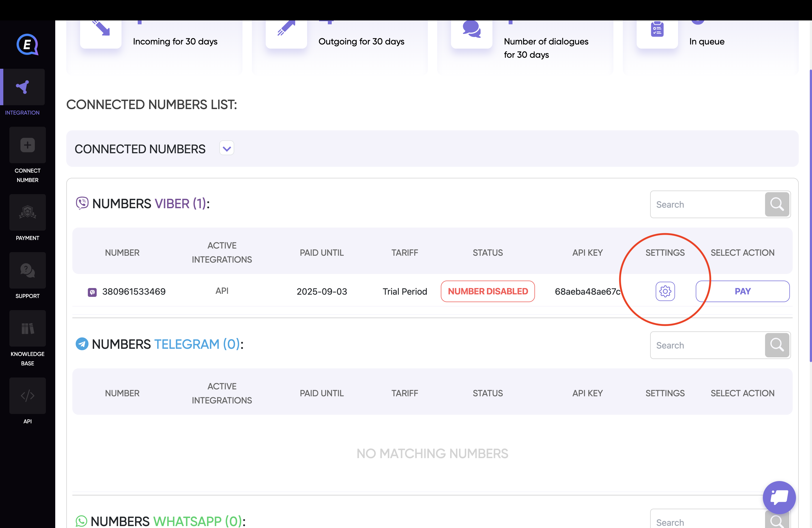
Task: Click the NUMBER DISABLED status badge
Action: [487, 291]
